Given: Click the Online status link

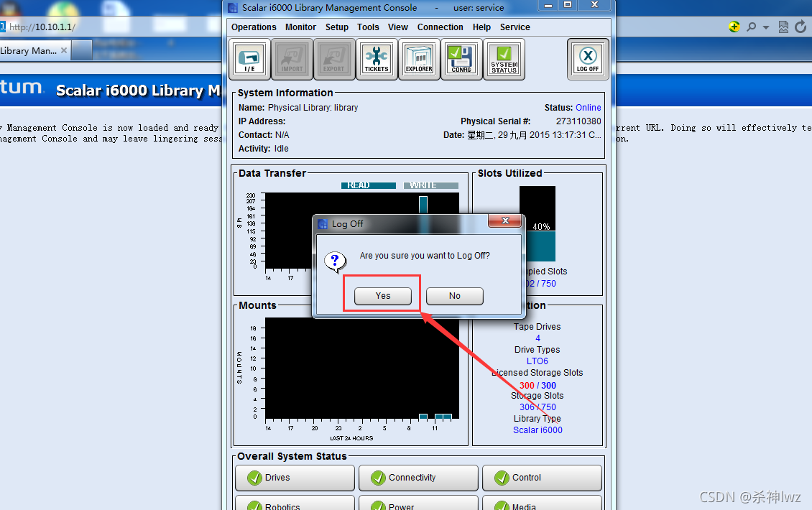Looking at the screenshot, I should click(x=589, y=108).
